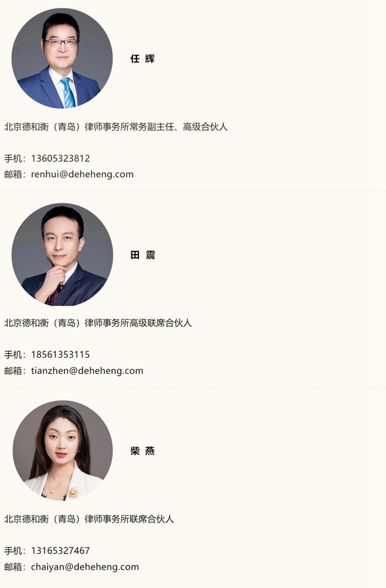This screenshot has height=588, width=386.
Task: Click email renhui@deheheng.com
Action: click(x=82, y=174)
